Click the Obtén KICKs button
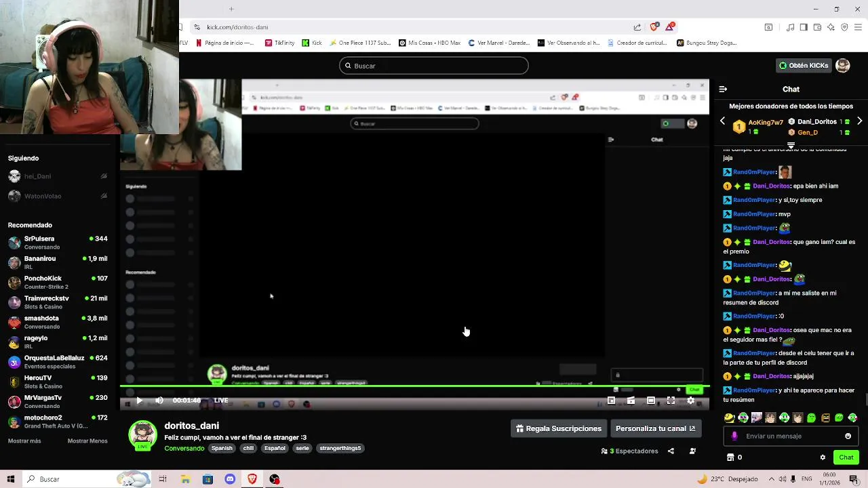The height and width of the screenshot is (488, 868). point(804,66)
